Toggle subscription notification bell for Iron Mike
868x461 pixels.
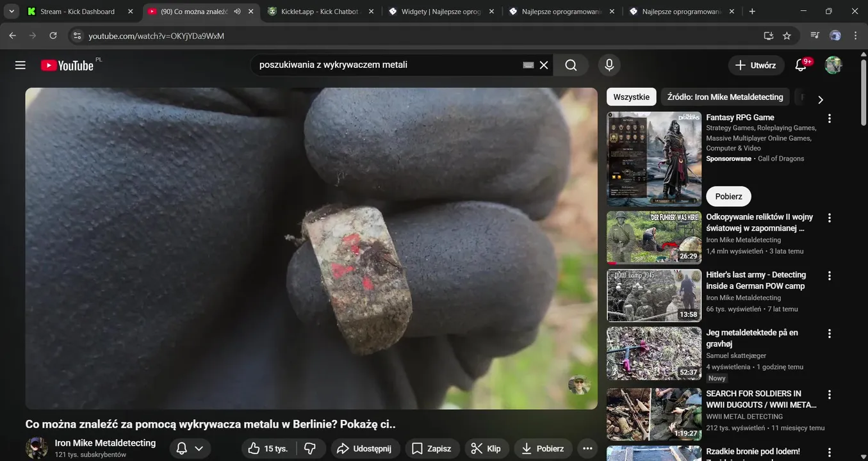[181, 449]
